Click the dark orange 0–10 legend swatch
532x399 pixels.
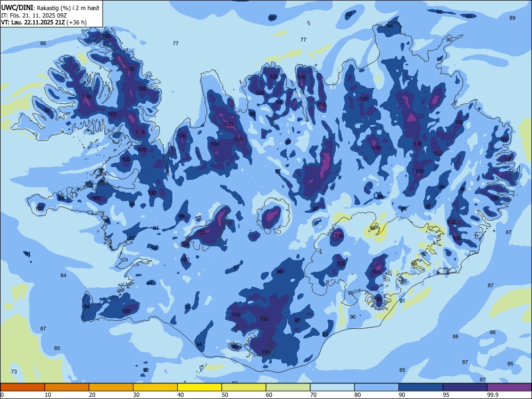[22, 387]
